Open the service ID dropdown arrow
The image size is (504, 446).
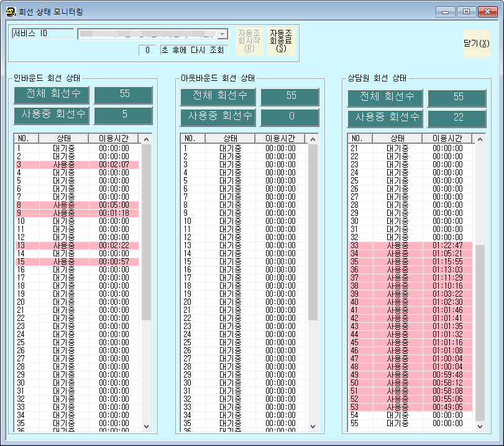pos(222,34)
